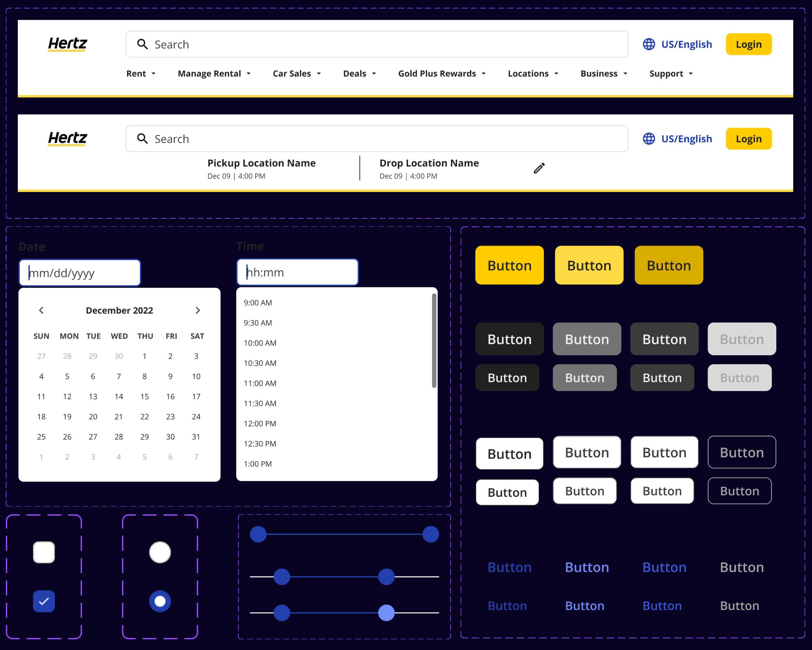Screen dimensions: 812x650
Task: Click the globe icon in second header
Action: [649, 139]
